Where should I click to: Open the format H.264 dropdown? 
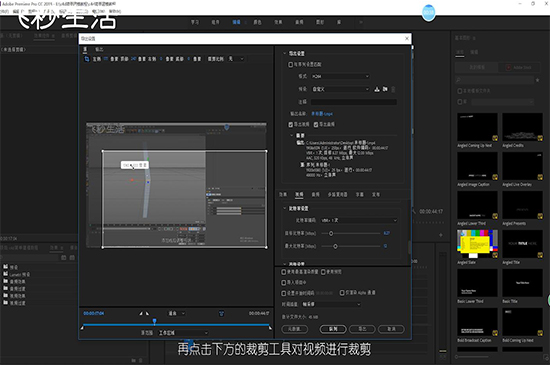click(x=340, y=76)
